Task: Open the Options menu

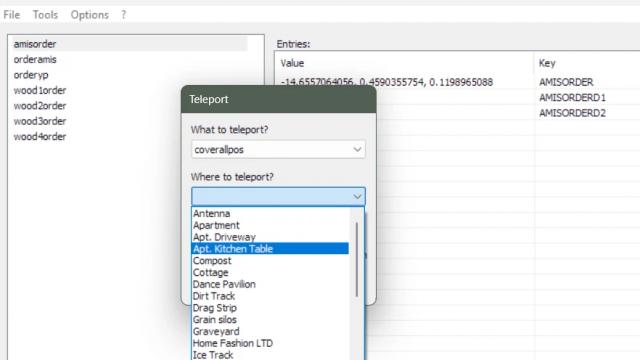Action: (x=89, y=15)
